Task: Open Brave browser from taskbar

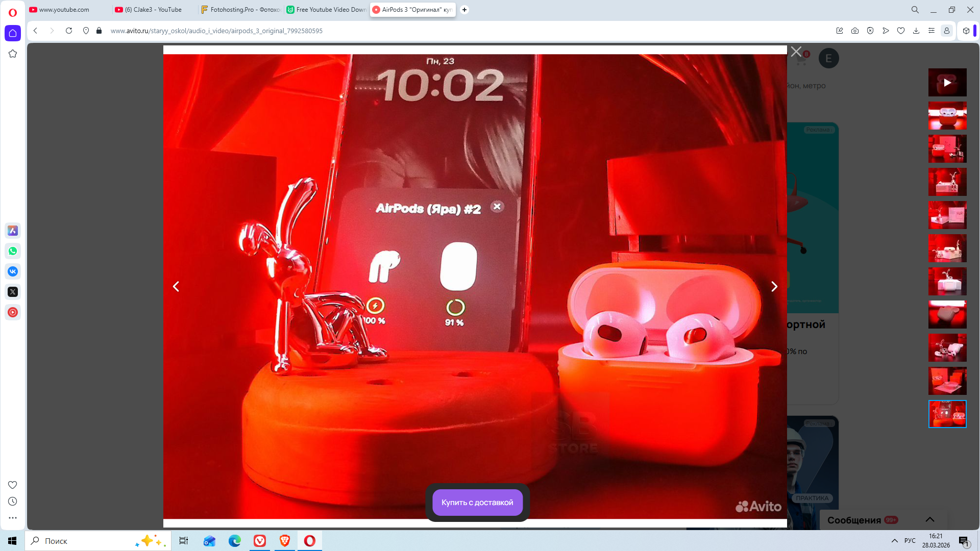Action: pyautogui.click(x=285, y=541)
